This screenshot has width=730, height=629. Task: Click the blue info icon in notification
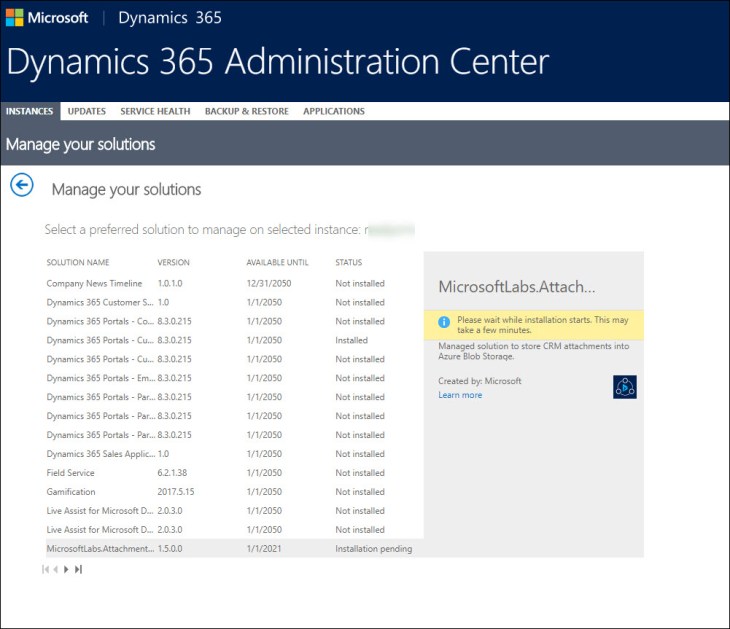(x=444, y=324)
